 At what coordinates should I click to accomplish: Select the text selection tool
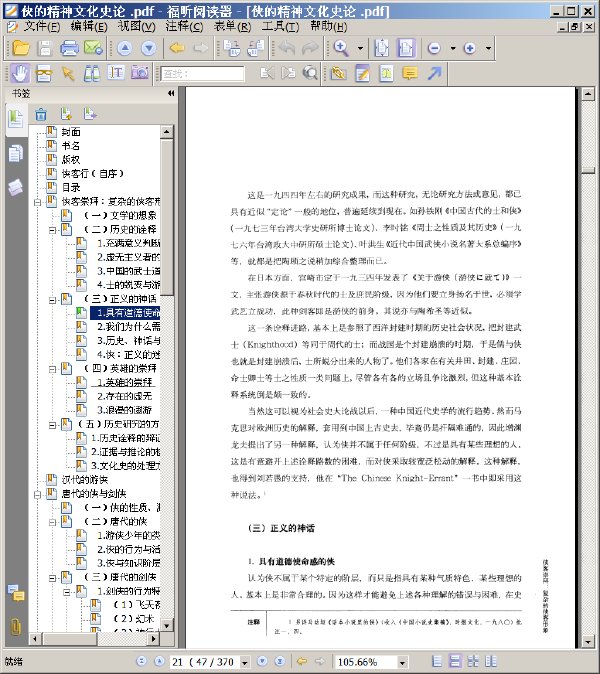click(x=116, y=73)
